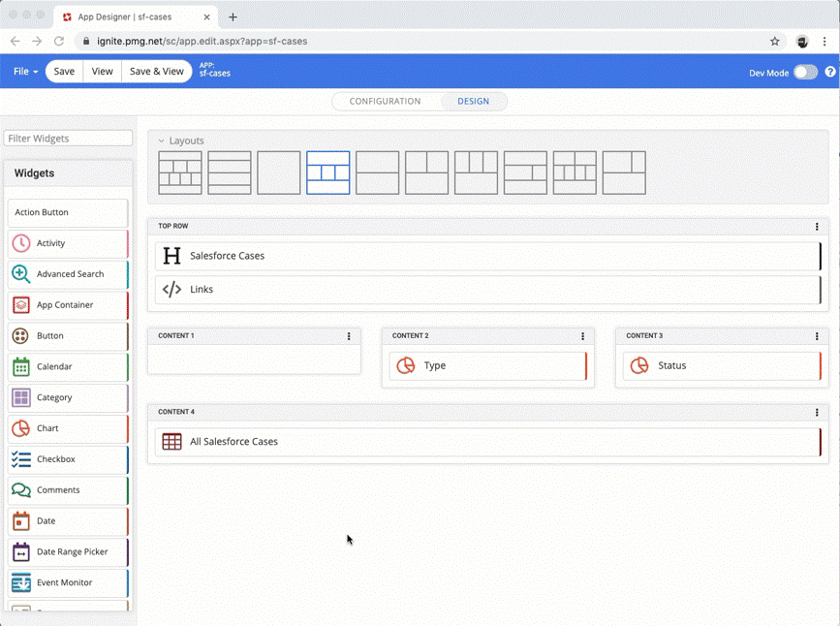
Task: Select the App Designer browser tab
Action: [x=136, y=17]
